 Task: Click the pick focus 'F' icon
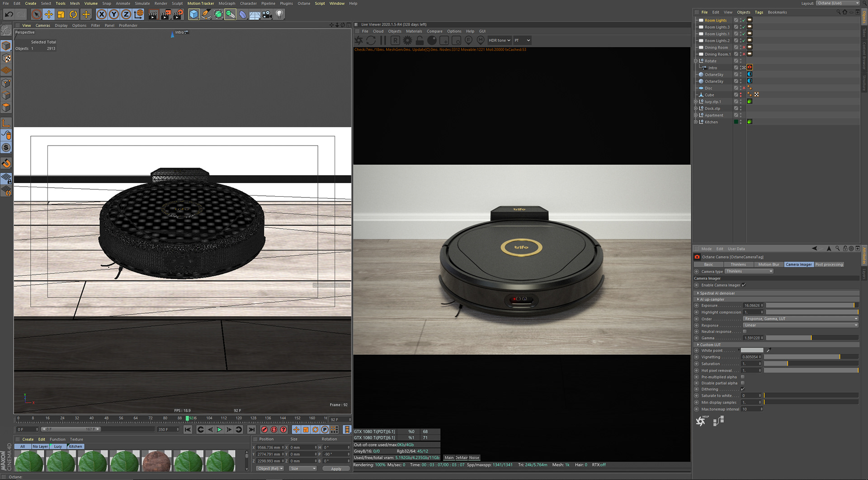469,40
